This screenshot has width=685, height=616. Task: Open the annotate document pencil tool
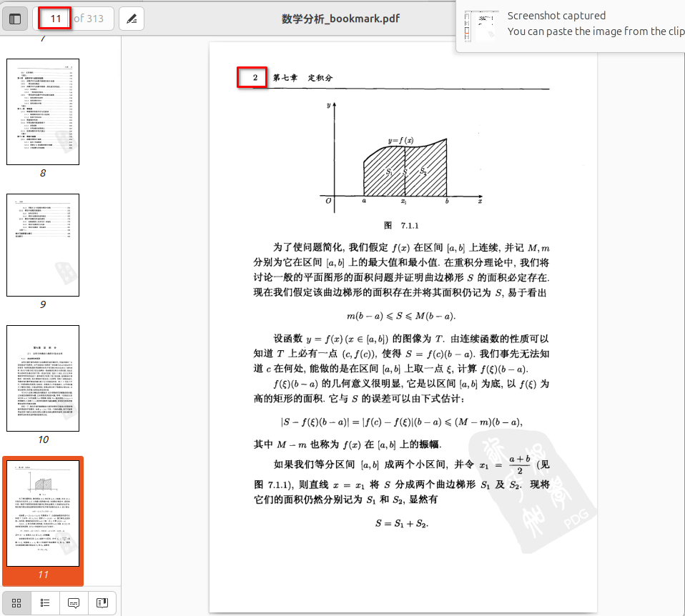coord(131,19)
